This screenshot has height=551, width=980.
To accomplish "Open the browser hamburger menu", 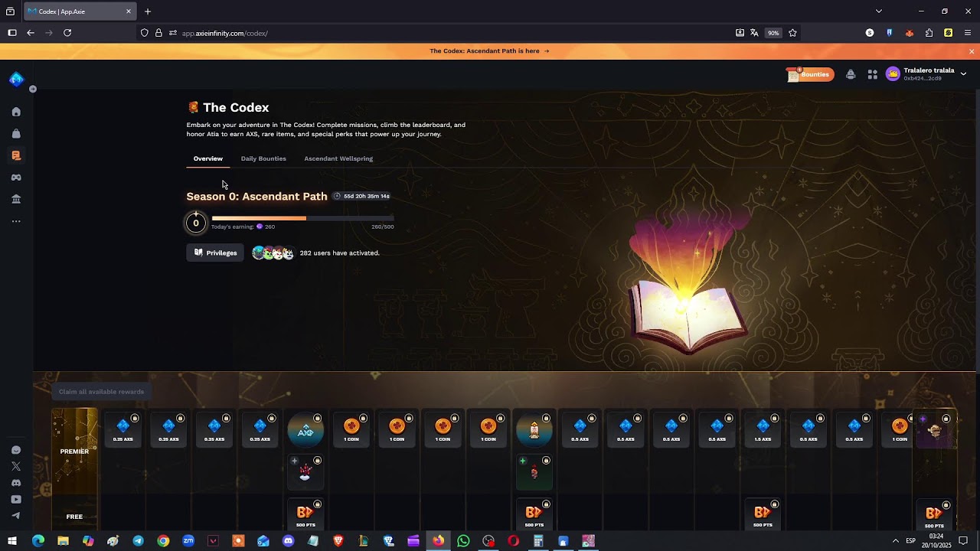I will 968,33.
